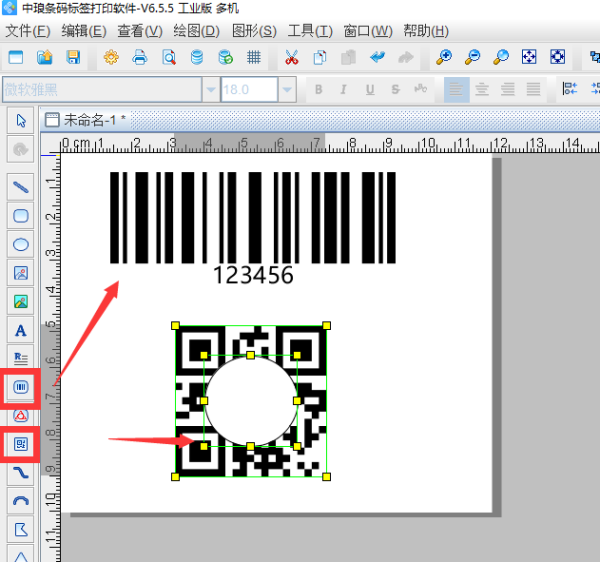
Task: Select the ellipse tool
Action: click(x=21, y=244)
